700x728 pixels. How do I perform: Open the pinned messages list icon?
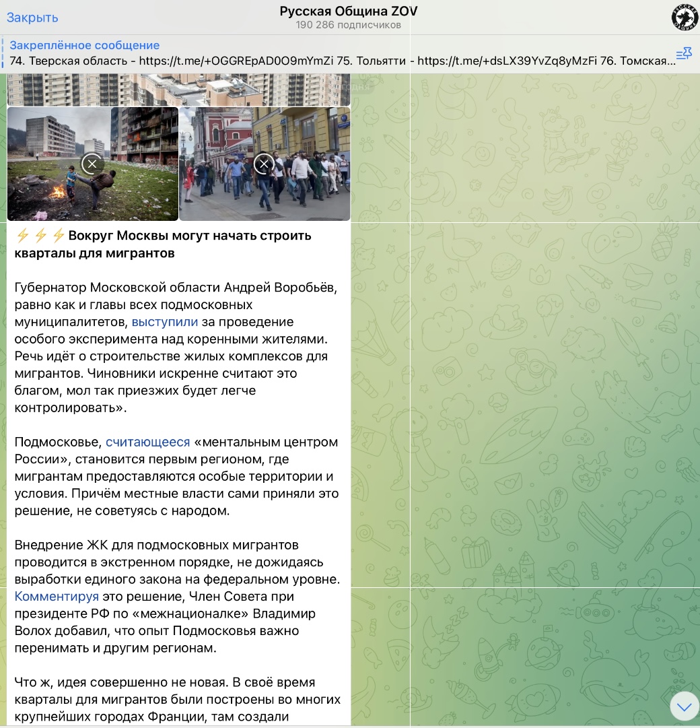coord(683,54)
